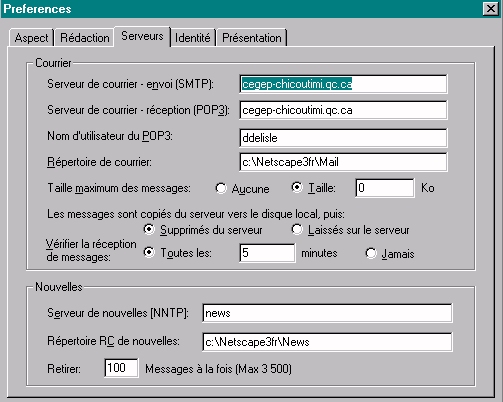Click the maximum message size Ko field

point(385,188)
